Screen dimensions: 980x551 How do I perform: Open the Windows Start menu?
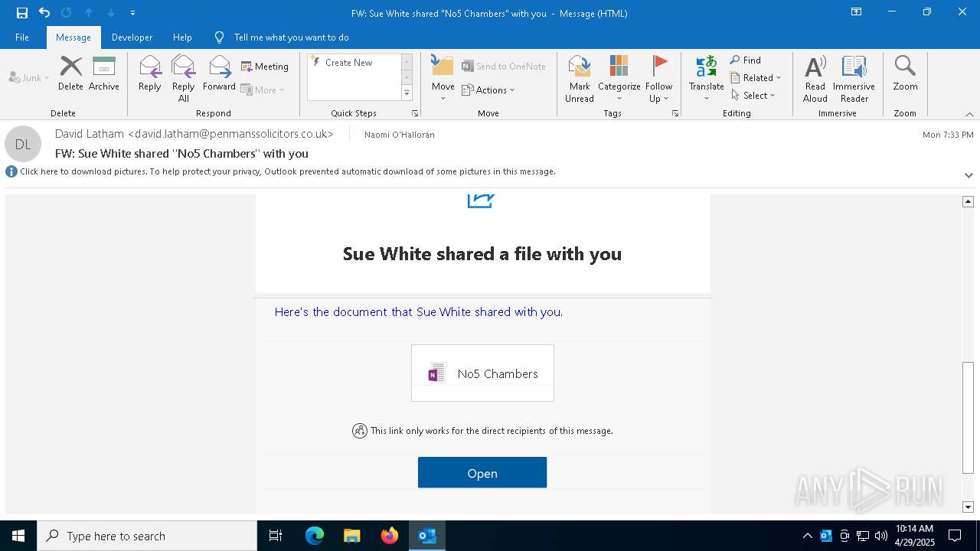(18, 536)
